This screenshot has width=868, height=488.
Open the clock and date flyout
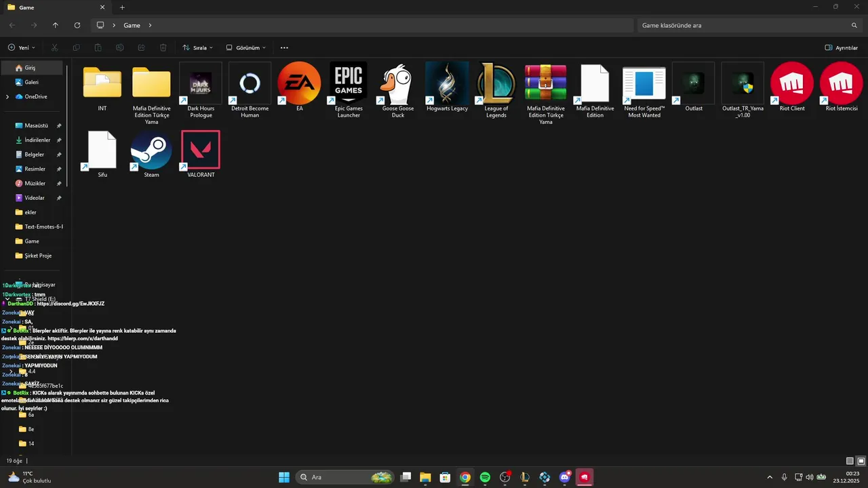tap(848, 477)
